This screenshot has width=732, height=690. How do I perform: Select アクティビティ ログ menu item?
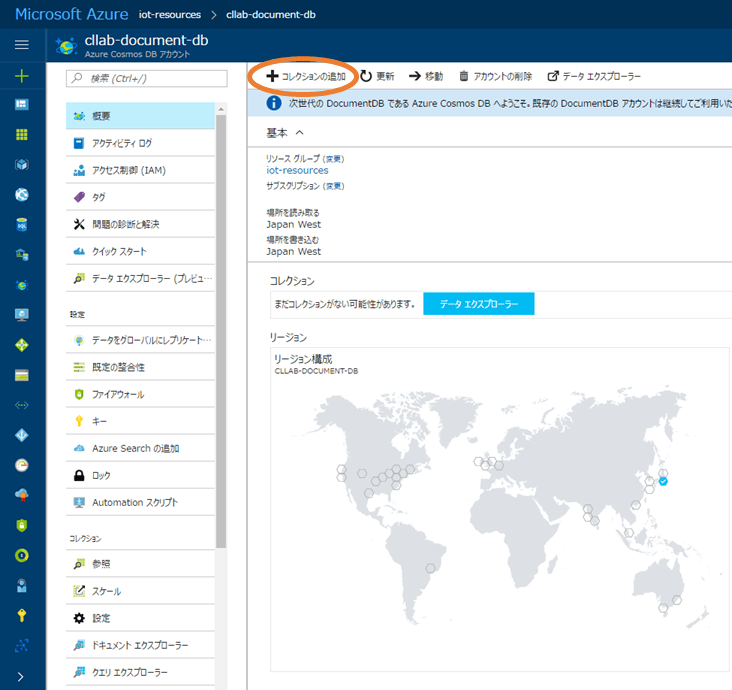click(140, 143)
